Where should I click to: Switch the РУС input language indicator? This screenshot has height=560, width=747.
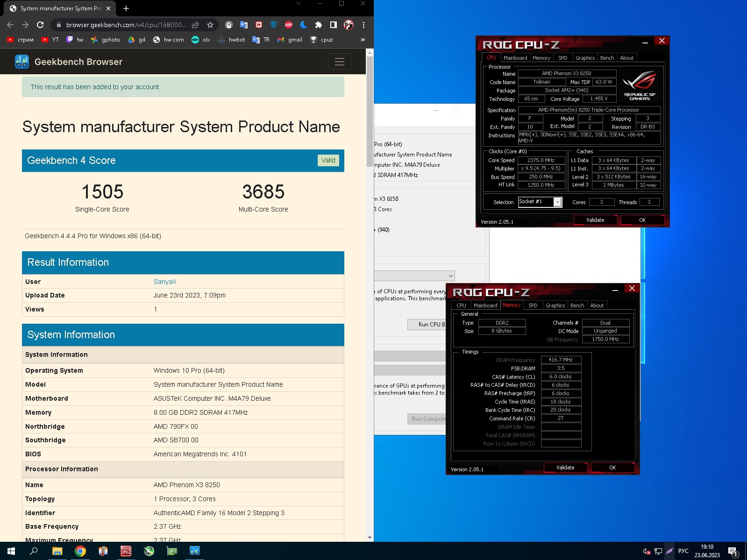[683, 551]
